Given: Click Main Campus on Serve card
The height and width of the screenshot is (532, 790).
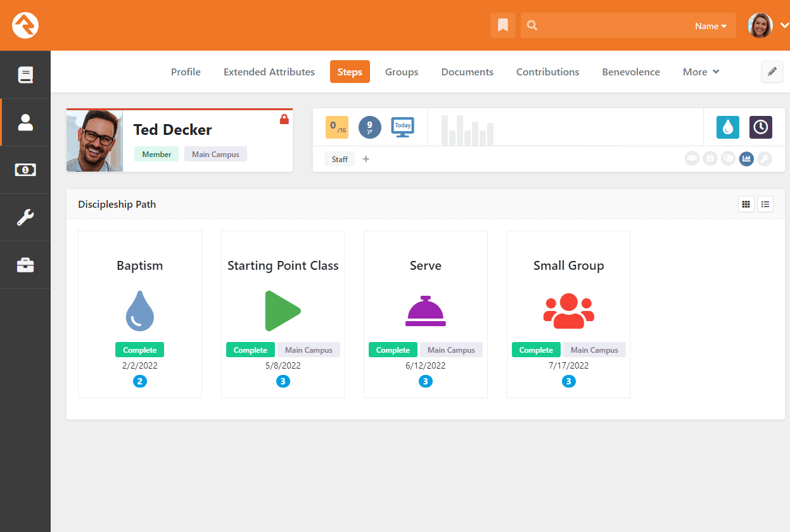Looking at the screenshot, I should (451, 350).
